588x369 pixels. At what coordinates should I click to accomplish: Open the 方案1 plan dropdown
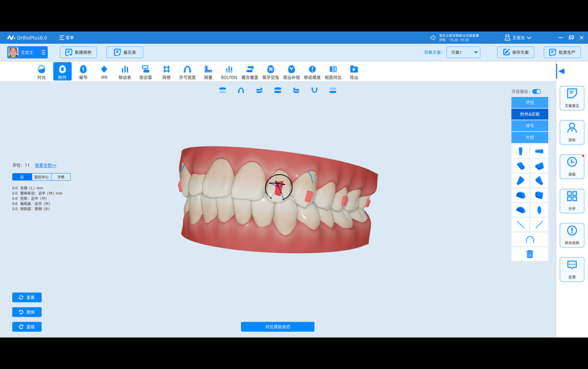[463, 53]
